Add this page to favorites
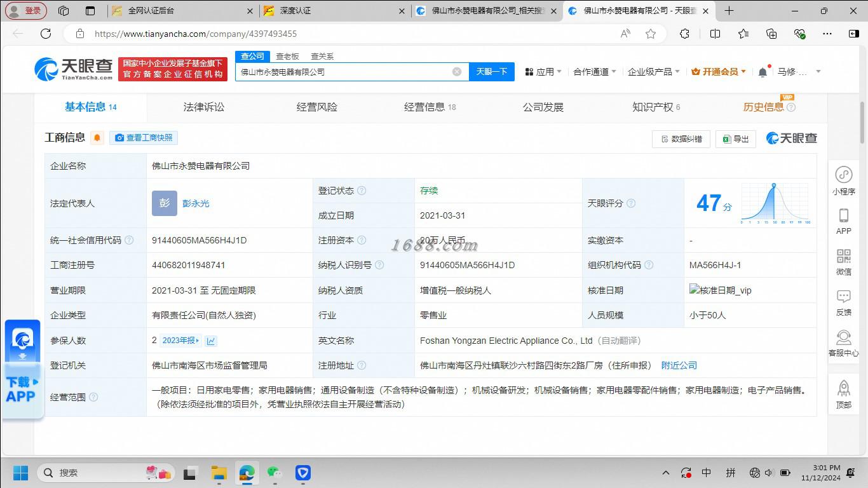The height and width of the screenshot is (488, 868). point(651,34)
